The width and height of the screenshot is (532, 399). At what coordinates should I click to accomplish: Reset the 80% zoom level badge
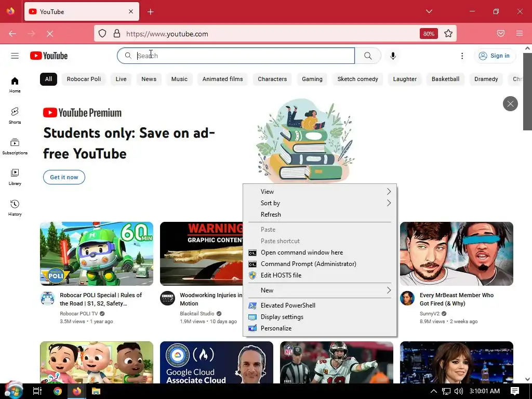tap(429, 34)
